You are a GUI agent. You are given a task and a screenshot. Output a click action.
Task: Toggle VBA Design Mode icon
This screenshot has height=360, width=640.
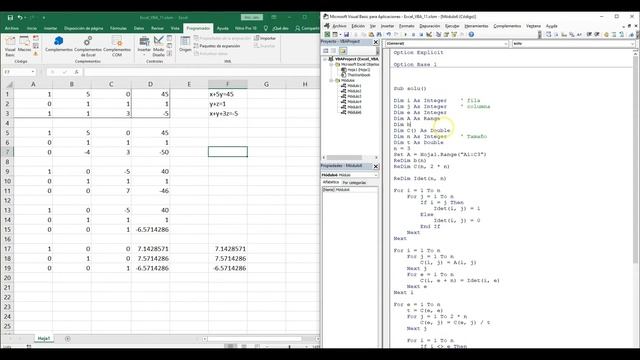pos(429,35)
